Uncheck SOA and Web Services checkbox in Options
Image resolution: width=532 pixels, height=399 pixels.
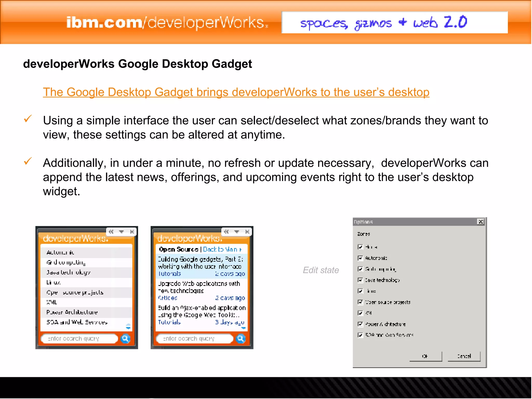coord(360,335)
